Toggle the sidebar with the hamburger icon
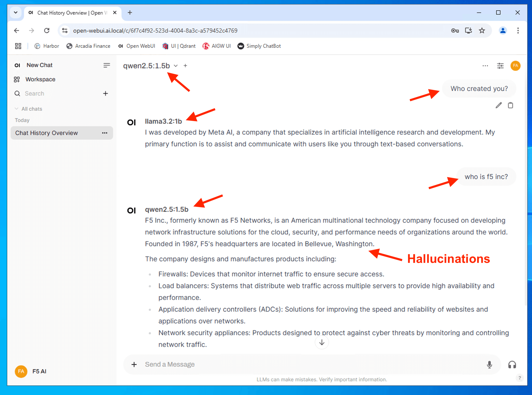The width and height of the screenshot is (532, 395). point(107,65)
